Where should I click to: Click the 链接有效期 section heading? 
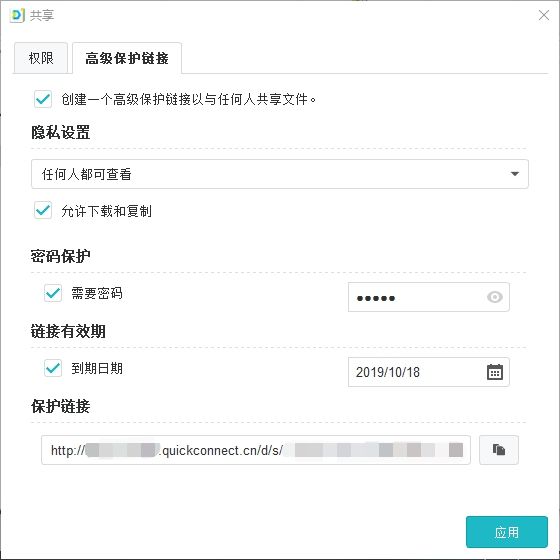(x=68, y=331)
